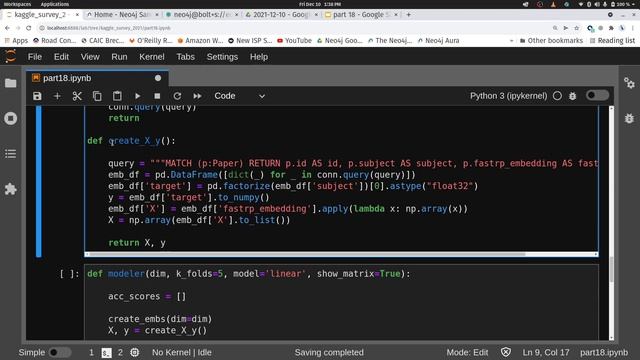Open the property inspector gears icon
Screen dimensions: 640x360
[629, 83]
